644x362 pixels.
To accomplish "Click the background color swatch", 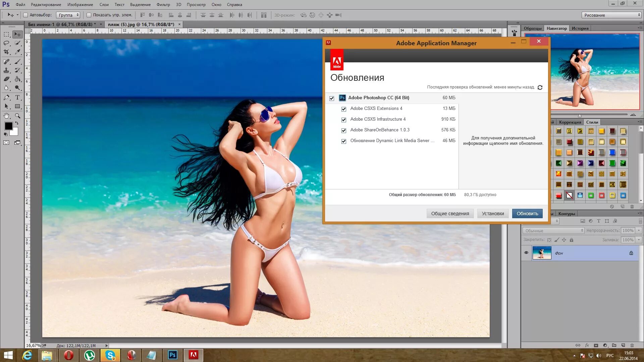I will pyautogui.click(x=15, y=132).
